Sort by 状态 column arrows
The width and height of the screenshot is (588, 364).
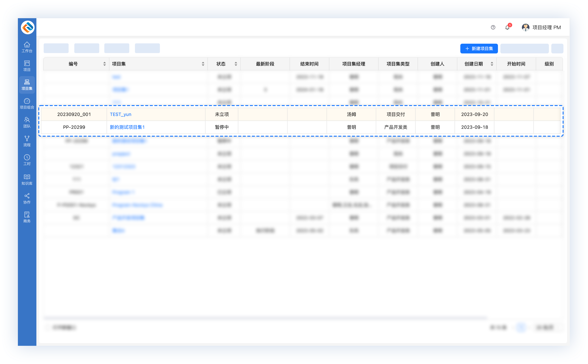point(236,64)
